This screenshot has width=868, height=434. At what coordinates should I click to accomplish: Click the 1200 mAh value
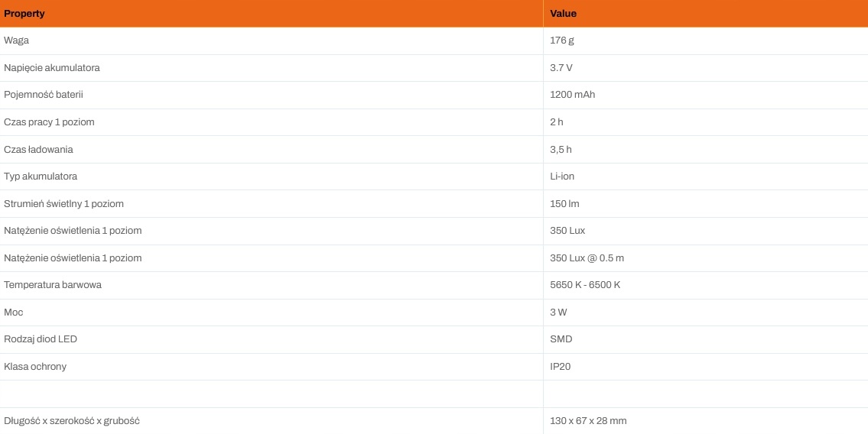(x=572, y=95)
